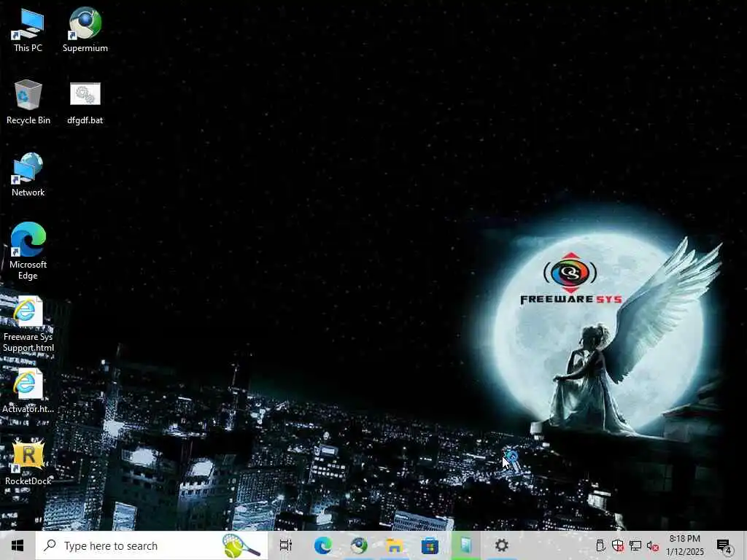
Task: Launch Microsoft Edge from the taskbar
Action: click(323, 545)
